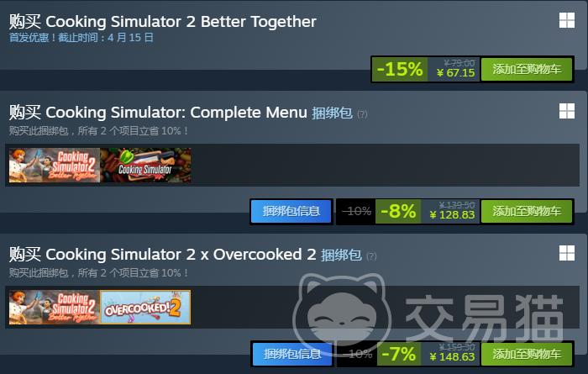Click Windows icon for Cooking Simulator 2 purchase
This screenshot has height=374, width=588.
567,20
